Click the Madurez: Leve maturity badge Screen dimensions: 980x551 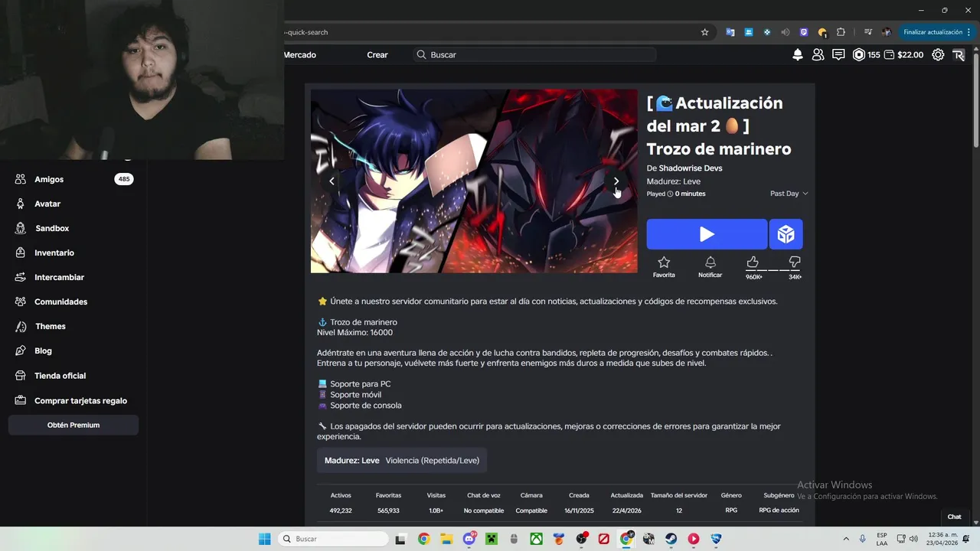402,460
